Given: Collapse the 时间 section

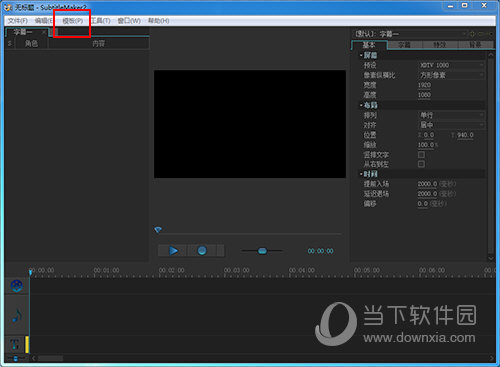Looking at the screenshot, I should click(361, 174).
